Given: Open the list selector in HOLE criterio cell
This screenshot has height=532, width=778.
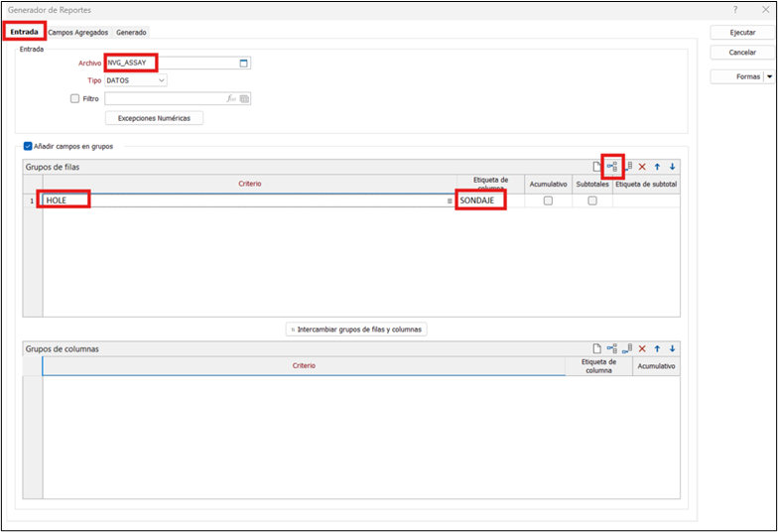Looking at the screenshot, I should tap(450, 200).
